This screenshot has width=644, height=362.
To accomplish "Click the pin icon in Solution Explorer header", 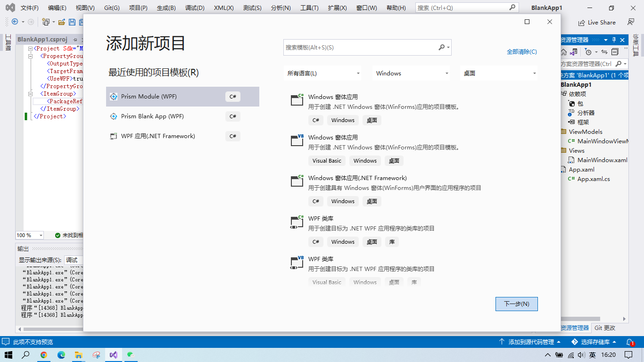I will (614, 40).
